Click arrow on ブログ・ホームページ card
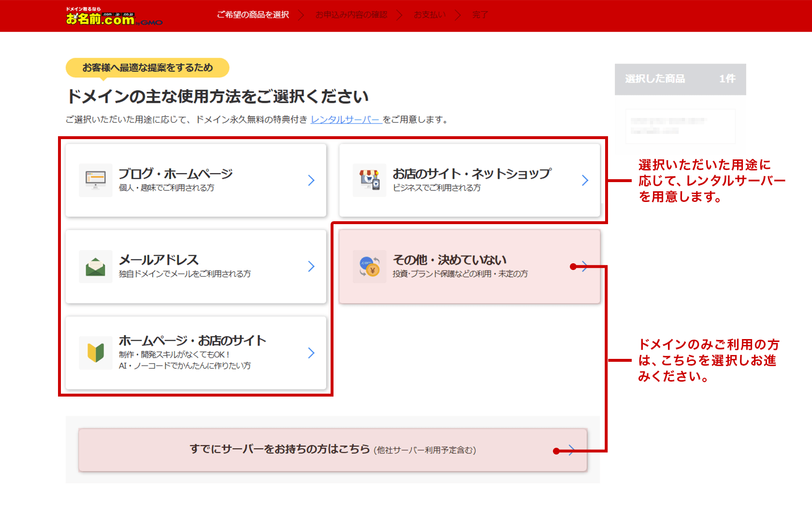The width and height of the screenshot is (812, 512). [311, 180]
